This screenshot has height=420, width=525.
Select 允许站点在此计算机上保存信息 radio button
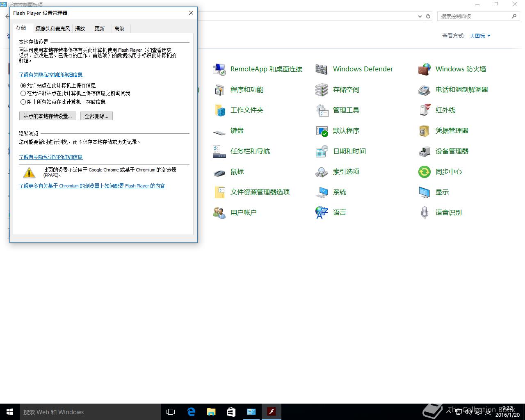pyautogui.click(x=23, y=85)
